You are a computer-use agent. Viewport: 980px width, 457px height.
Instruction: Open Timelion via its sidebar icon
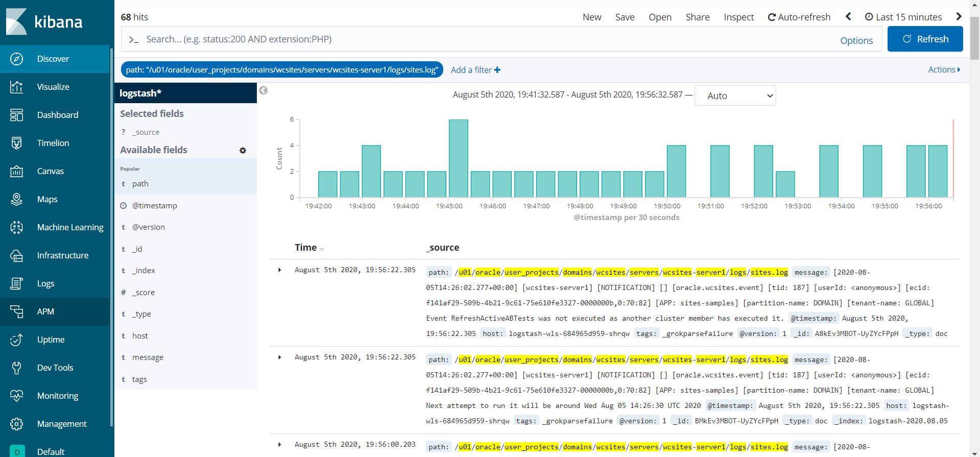tap(16, 143)
